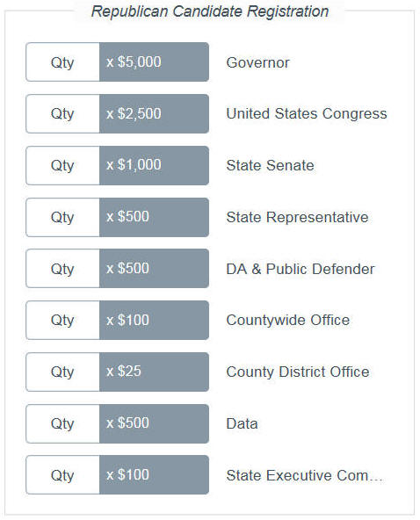420x520 pixels.
Task: Click the truncated State Executive Com… label
Action: pyautogui.click(x=304, y=475)
